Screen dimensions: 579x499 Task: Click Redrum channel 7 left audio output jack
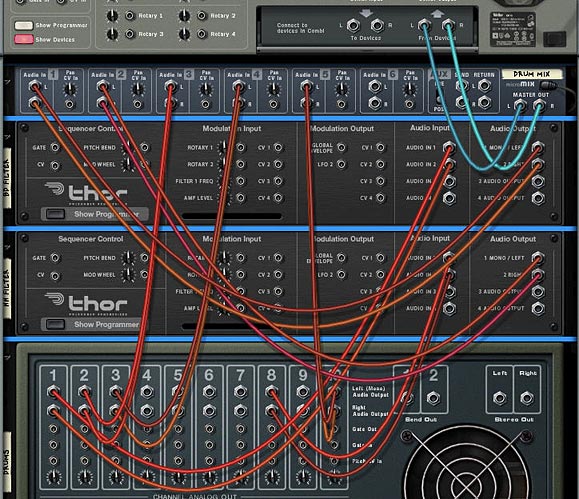coord(240,391)
